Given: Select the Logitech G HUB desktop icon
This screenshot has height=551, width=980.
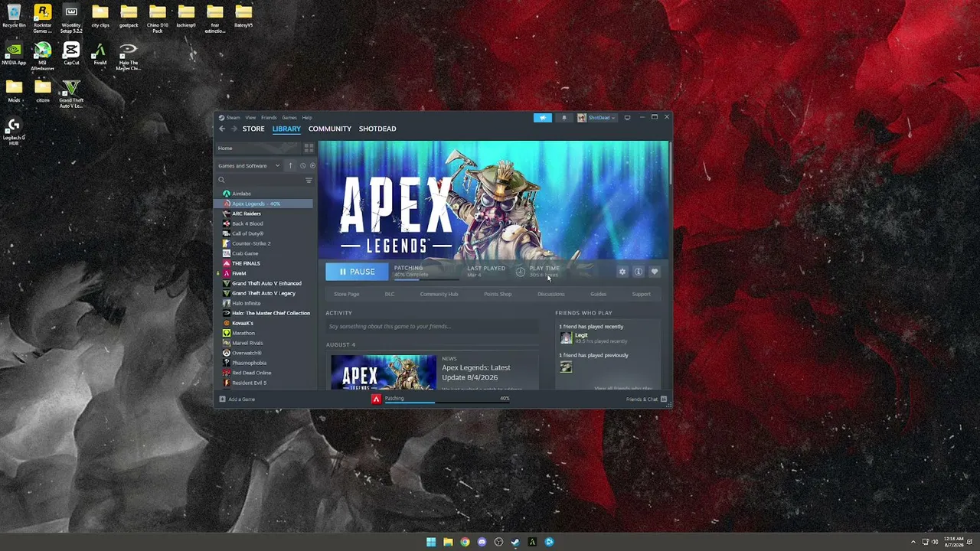Looking at the screenshot, I should coord(14,132).
